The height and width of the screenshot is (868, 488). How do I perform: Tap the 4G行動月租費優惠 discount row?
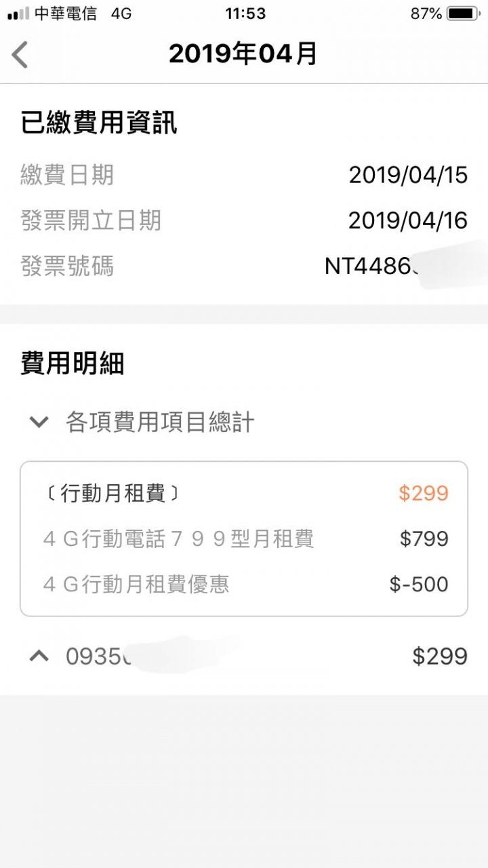(x=244, y=585)
